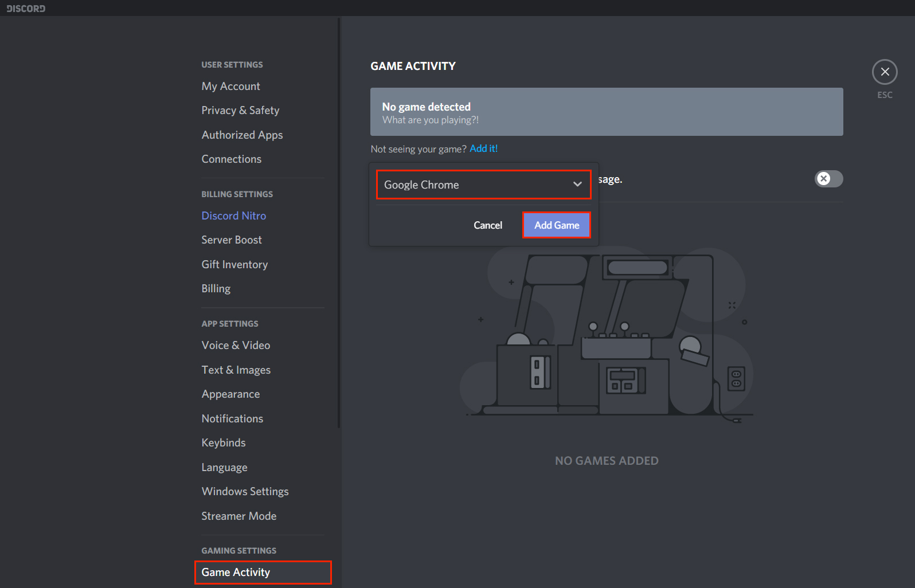Toggle the game status message switch
Viewport: 915px width, 588px height.
829,179
